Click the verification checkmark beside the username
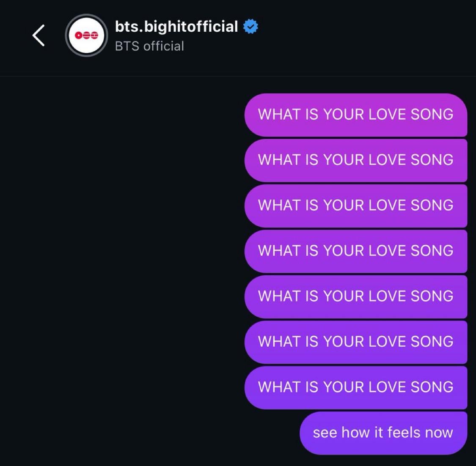Screen dimensions: 476x466 click(250, 26)
